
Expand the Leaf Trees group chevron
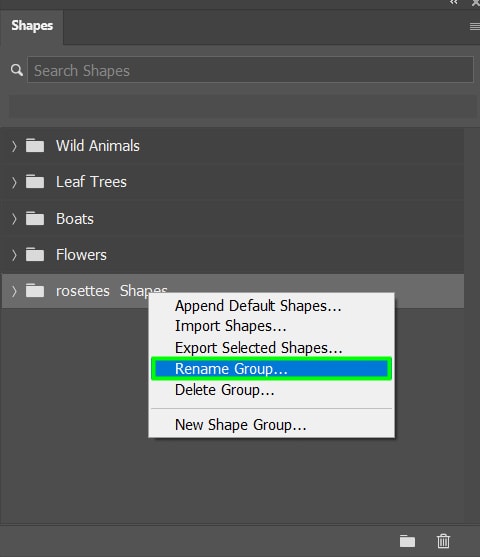[x=14, y=183]
